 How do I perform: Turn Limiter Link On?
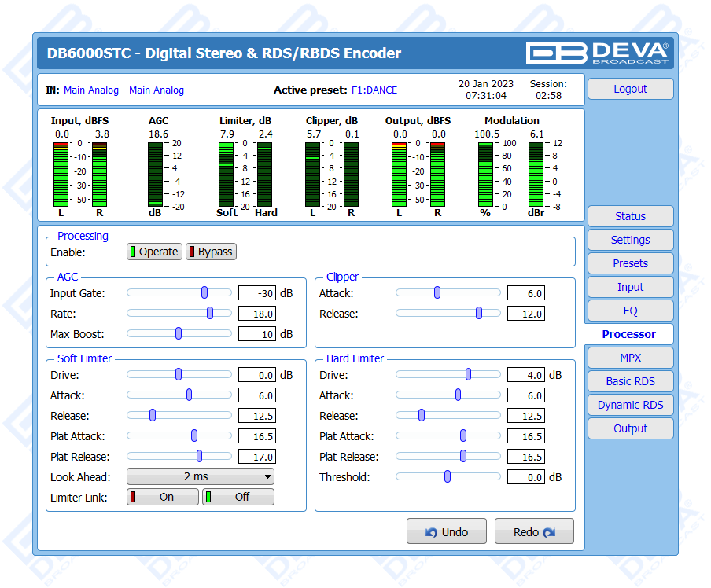(163, 497)
